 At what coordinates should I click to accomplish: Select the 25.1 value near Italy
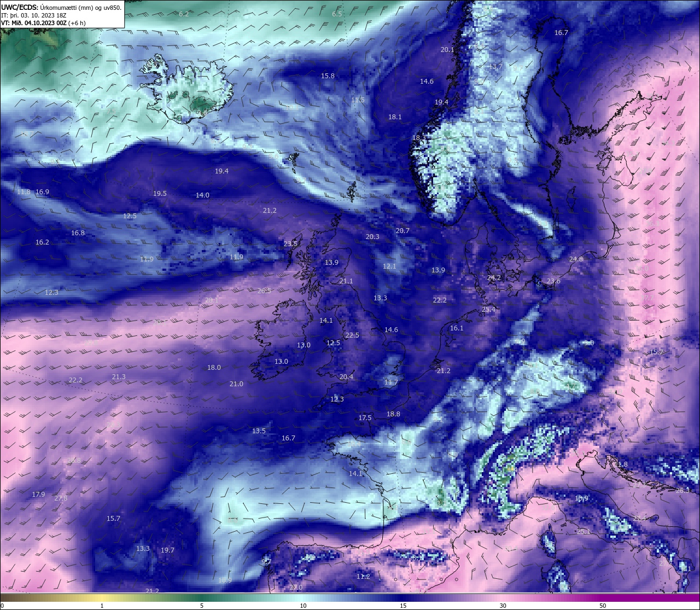pyautogui.click(x=584, y=532)
